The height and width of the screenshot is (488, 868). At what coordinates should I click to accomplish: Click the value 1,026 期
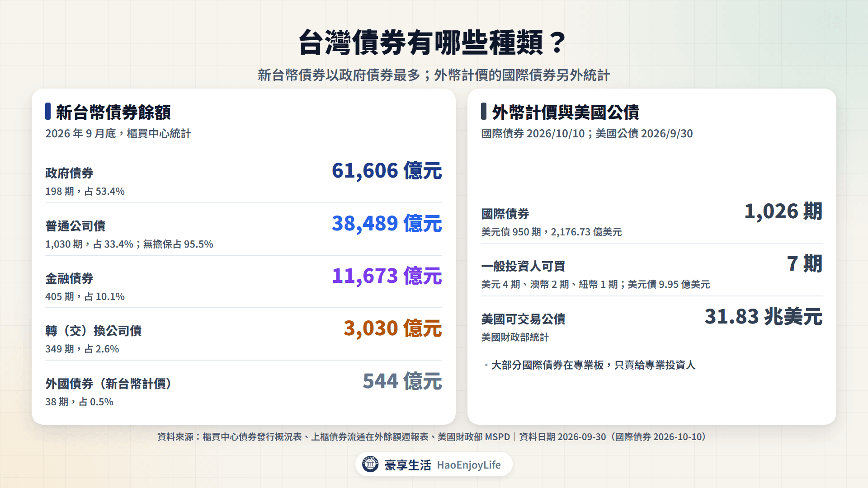click(x=783, y=211)
